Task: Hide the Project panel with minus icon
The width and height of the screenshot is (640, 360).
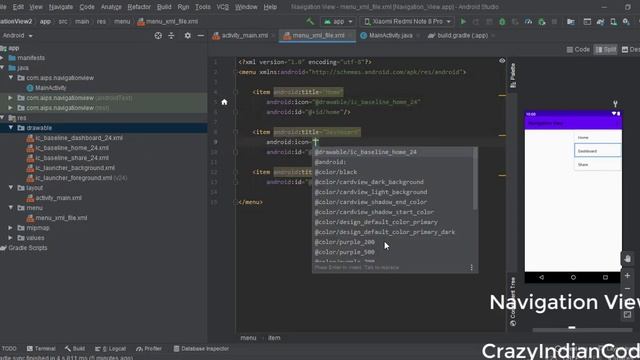Action: click(x=200, y=36)
